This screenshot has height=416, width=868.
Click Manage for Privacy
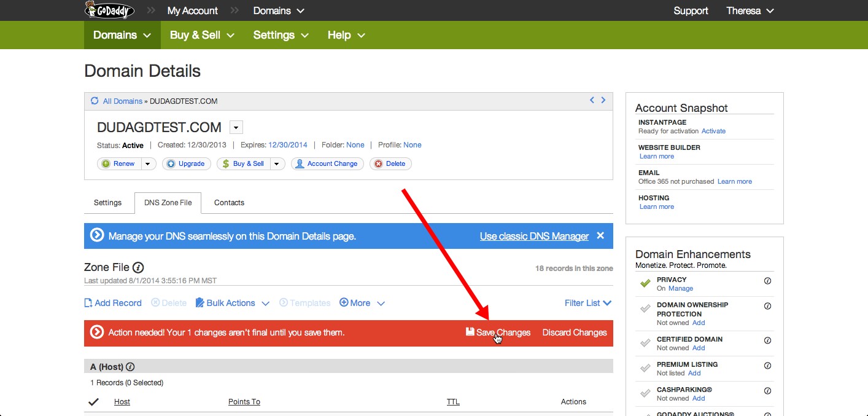(681, 288)
